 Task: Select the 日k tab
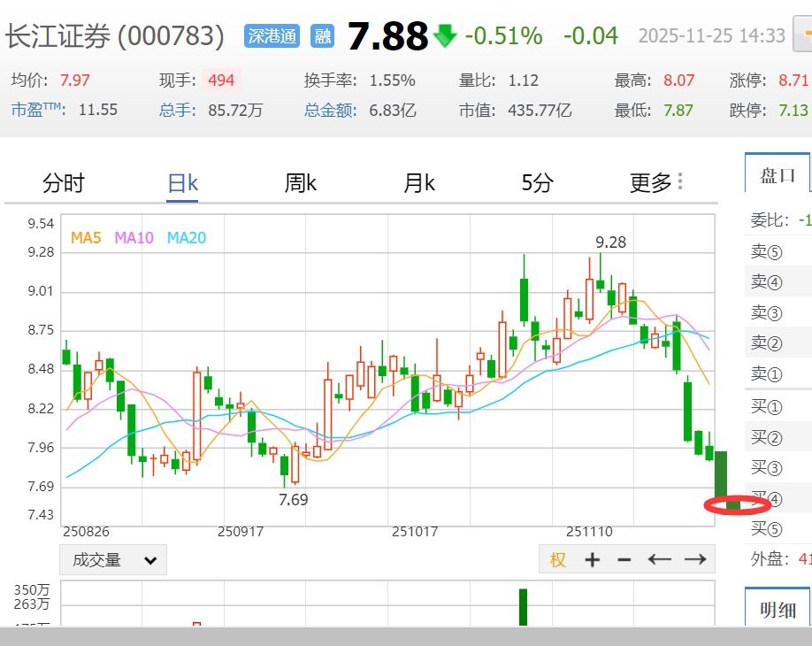[182, 183]
